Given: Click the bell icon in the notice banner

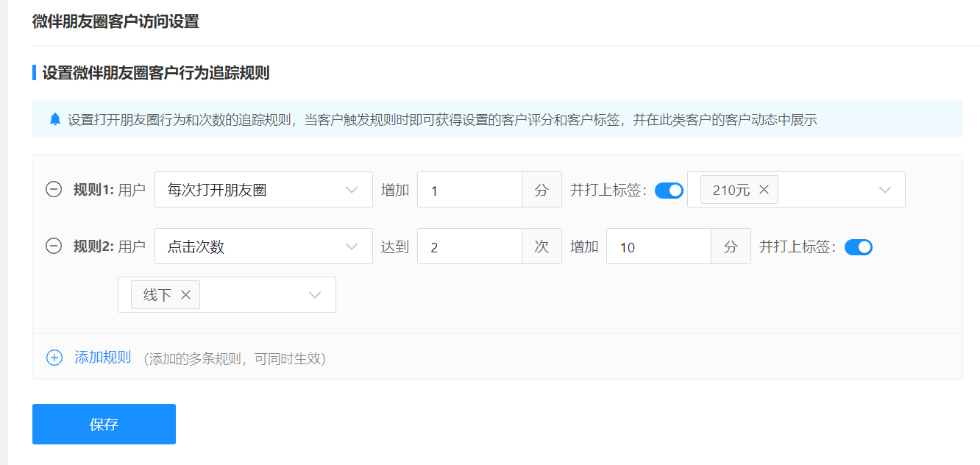Looking at the screenshot, I should [55, 119].
